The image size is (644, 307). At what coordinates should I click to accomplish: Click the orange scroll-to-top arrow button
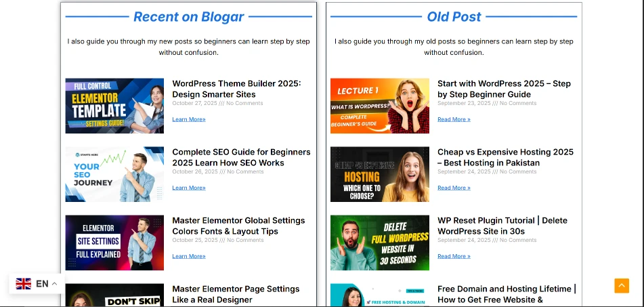pos(622,285)
